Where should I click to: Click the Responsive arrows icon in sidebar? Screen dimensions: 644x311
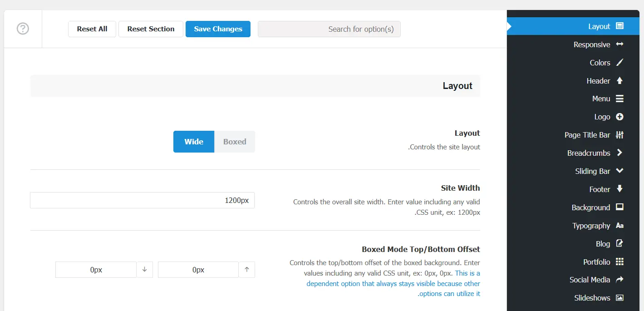[619, 44]
